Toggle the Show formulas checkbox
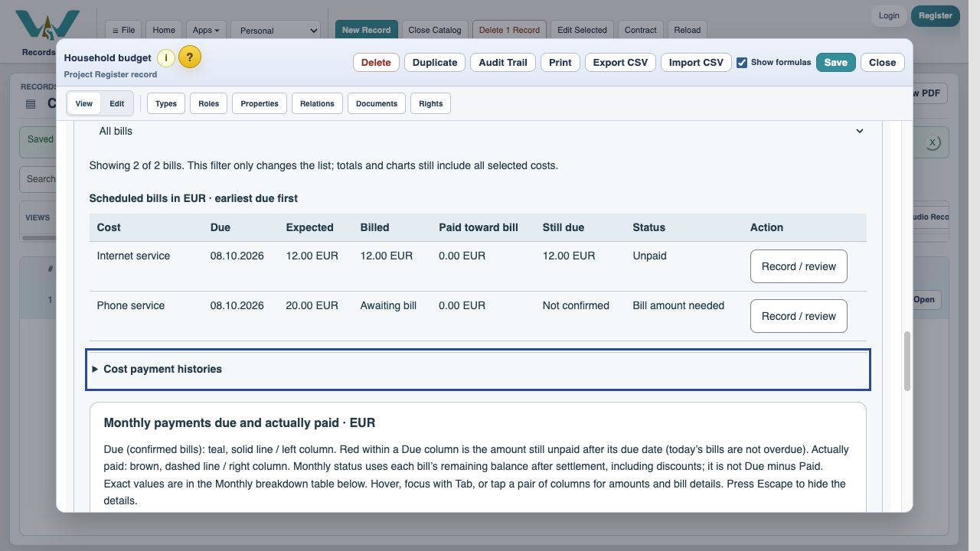This screenshot has height=551, width=980. click(742, 63)
